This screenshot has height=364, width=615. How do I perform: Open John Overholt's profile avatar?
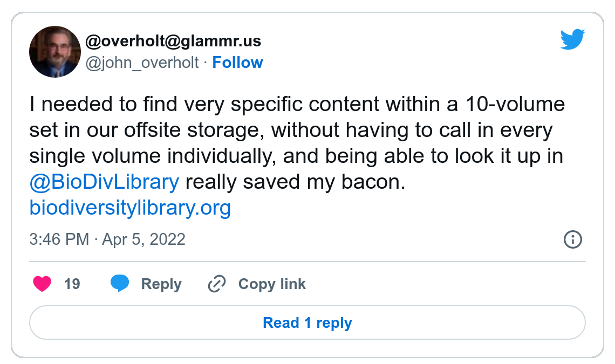click(x=55, y=52)
